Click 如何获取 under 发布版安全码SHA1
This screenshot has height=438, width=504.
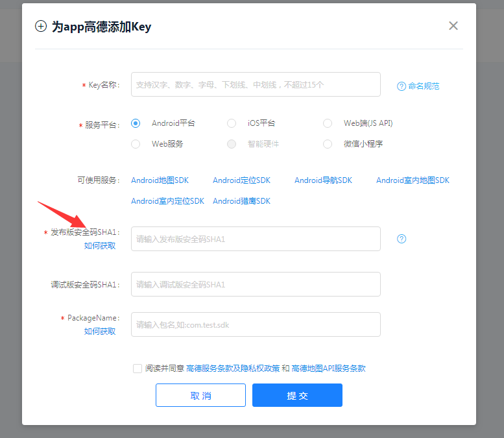point(100,246)
